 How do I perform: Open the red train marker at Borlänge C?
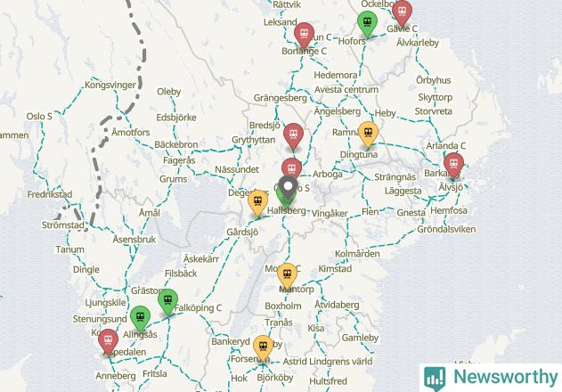tap(304, 35)
